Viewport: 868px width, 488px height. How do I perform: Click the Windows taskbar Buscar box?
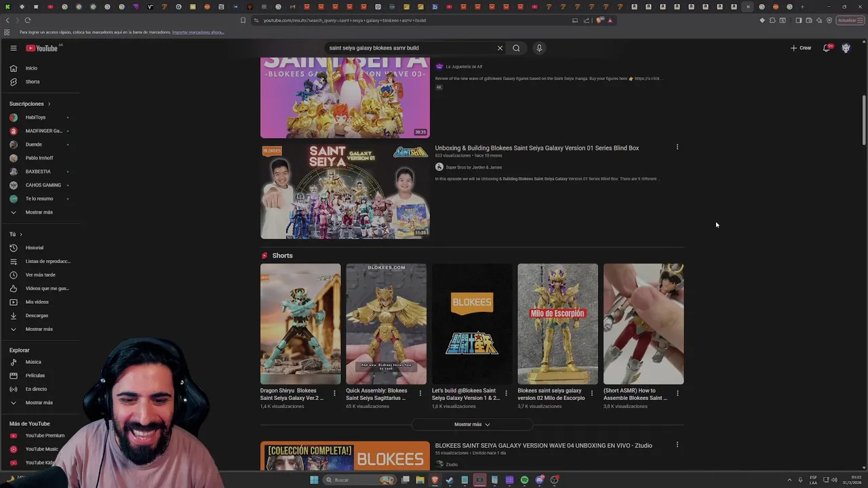(x=361, y=480)
